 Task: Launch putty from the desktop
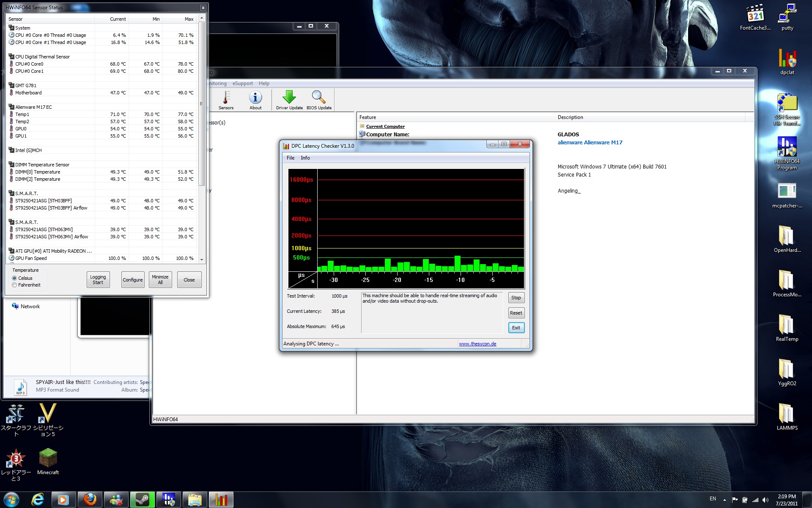pos(787,17)
